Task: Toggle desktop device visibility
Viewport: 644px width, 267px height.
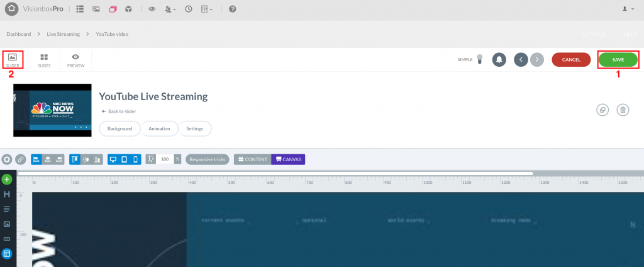Action: pyautogui.click(x=113, y=159)
